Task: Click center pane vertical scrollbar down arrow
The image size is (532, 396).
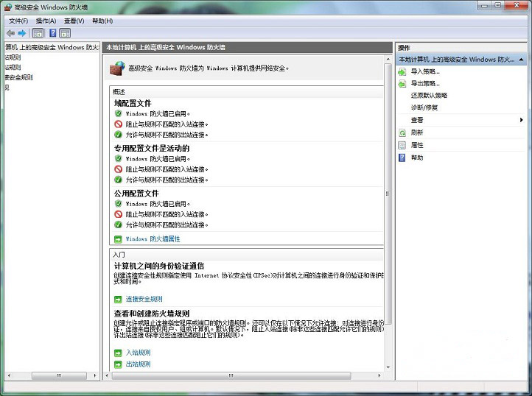Action: pos(388,367)
